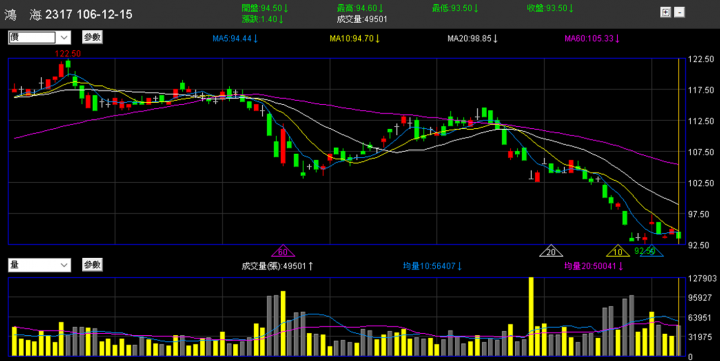The width and height of the screenshot is (720, 361).
Task: Click the 最低:93.50 low price value
Action: [455, 8]
